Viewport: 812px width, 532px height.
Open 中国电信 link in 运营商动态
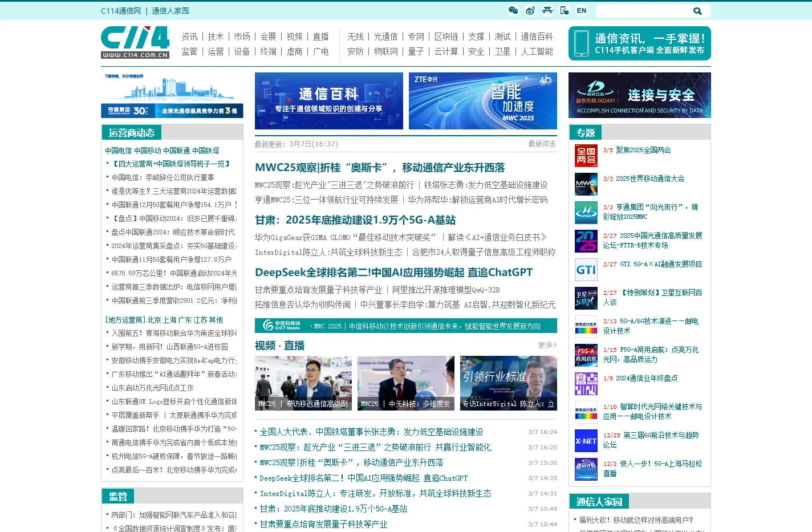pyautogui.click(x=119, y=151)
